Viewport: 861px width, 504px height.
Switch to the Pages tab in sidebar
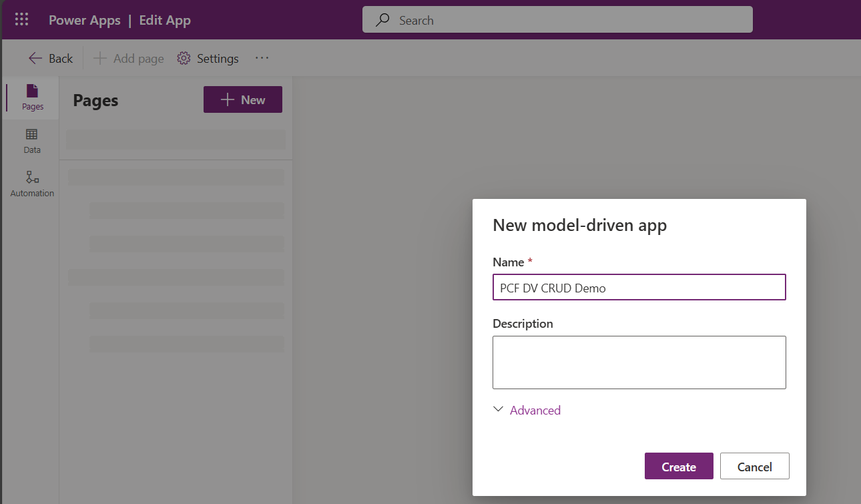[x=32, y=97]
